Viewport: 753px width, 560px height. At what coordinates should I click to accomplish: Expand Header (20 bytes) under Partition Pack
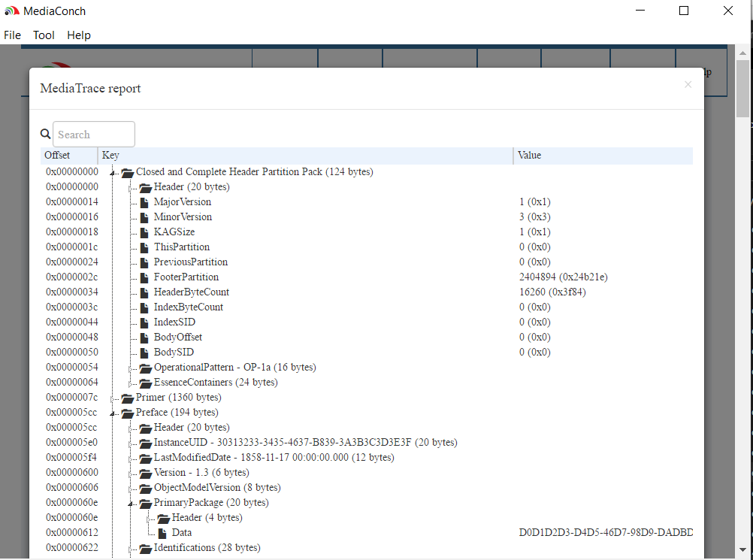130,188
